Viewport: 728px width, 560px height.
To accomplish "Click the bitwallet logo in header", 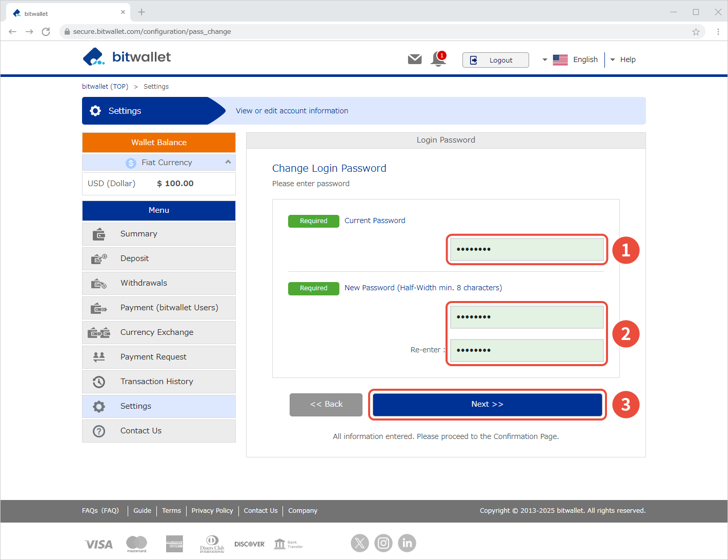I will [x=127, y=57].
